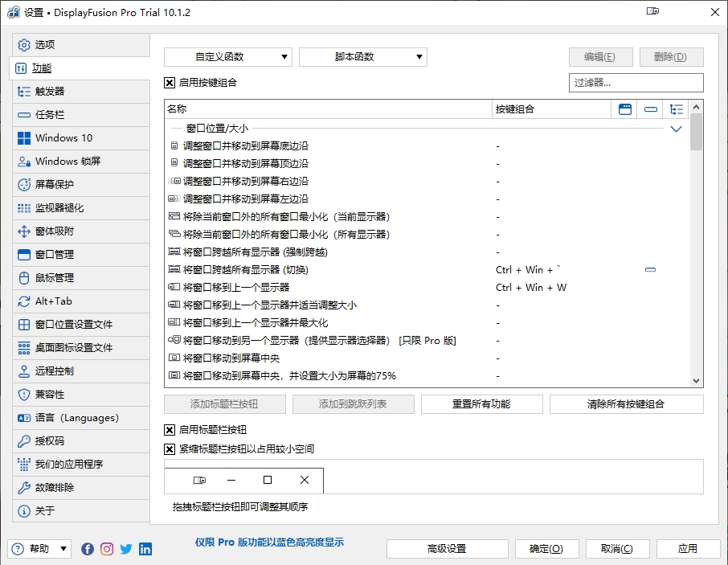
Task: Click the window icon above the hotkey list
Action: 626,108
